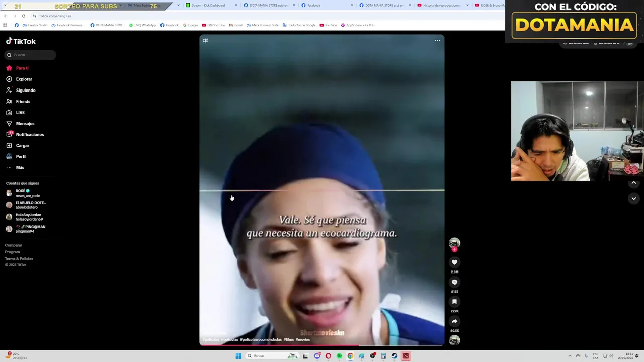This screenshot has width=644, height=362.
Task: Reload the page with the refresh icon
Action: coord(23,16)
